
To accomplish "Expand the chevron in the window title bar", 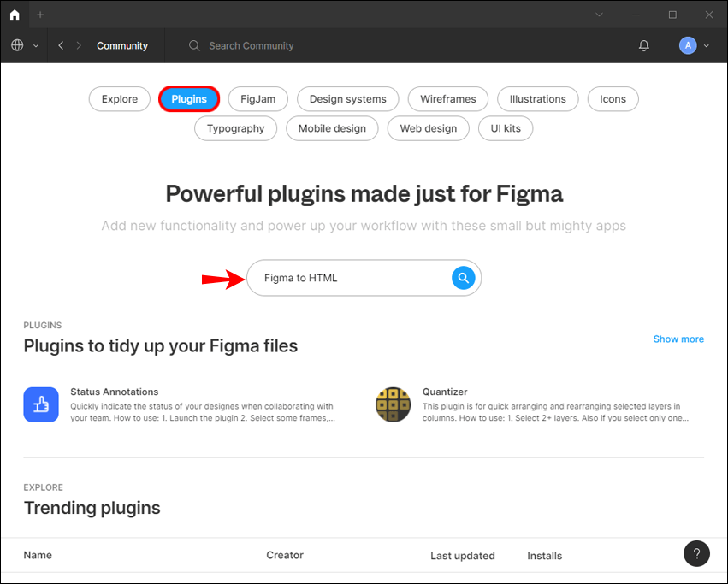I will [599, 15].
